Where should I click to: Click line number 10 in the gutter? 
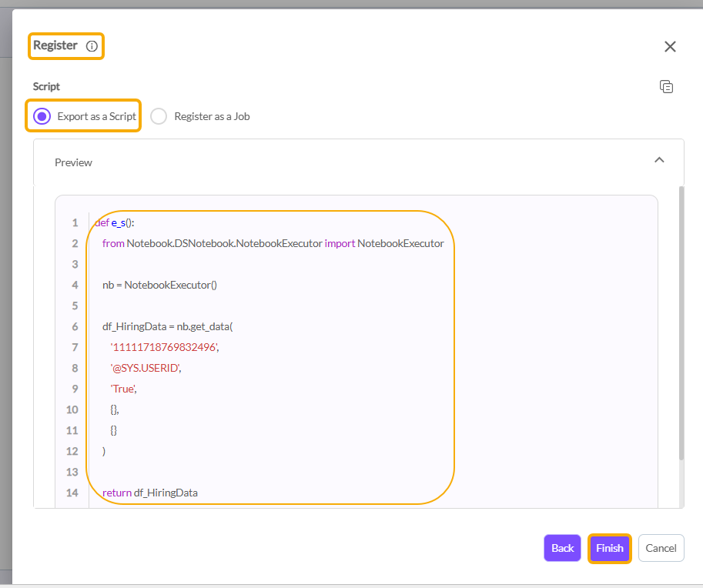72,409
